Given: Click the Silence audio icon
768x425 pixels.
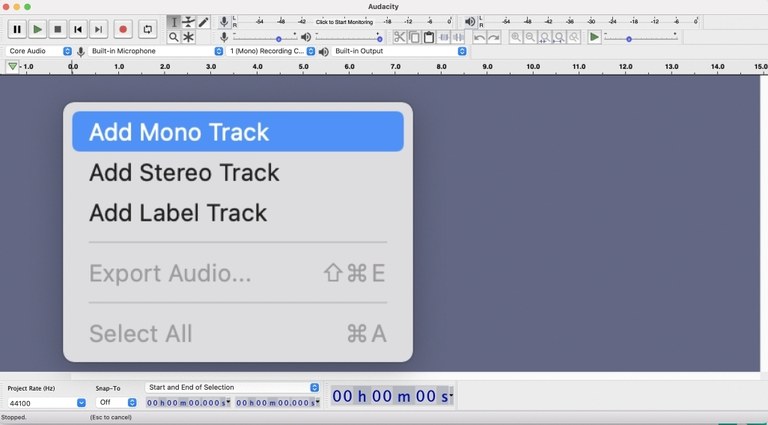Looking at the screenshot, I should tap(458, 37).
